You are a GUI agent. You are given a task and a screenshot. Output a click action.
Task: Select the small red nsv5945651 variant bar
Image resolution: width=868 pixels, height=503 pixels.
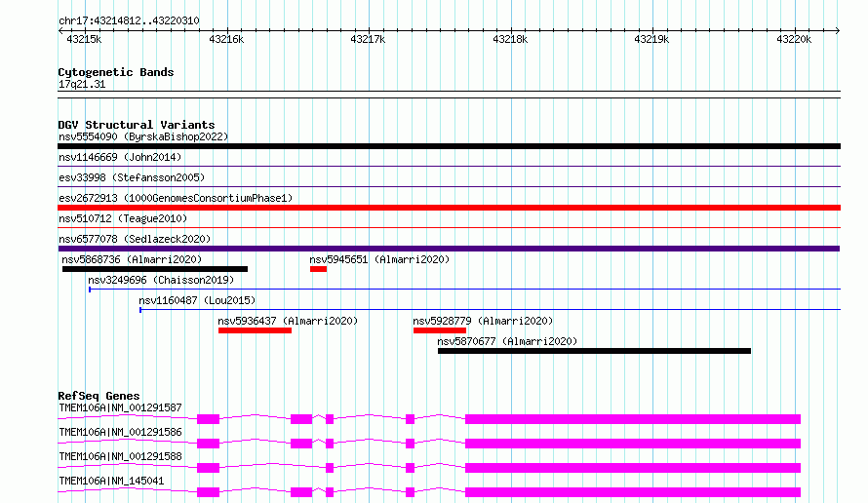coord(318,269)
